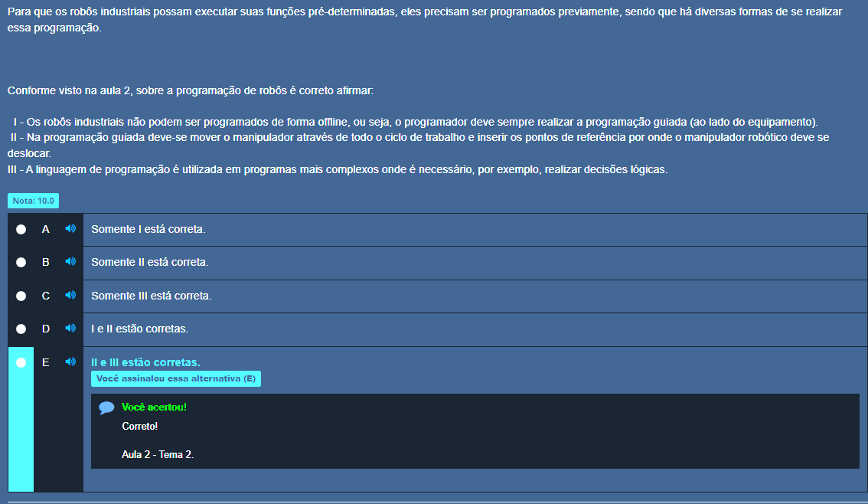Click speaker icon beside alternative C
Image resolution: width=868 pixels, height=504 pixels.
(x=70, y=296)
